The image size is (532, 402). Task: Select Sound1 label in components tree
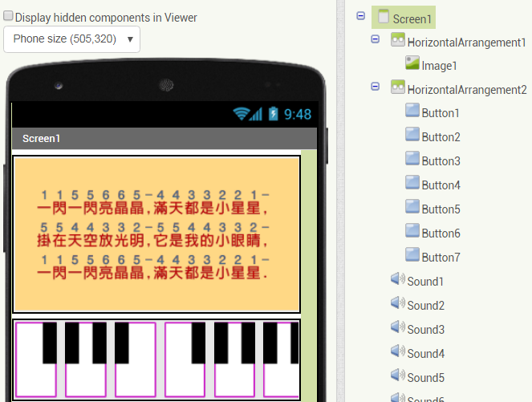425,282
